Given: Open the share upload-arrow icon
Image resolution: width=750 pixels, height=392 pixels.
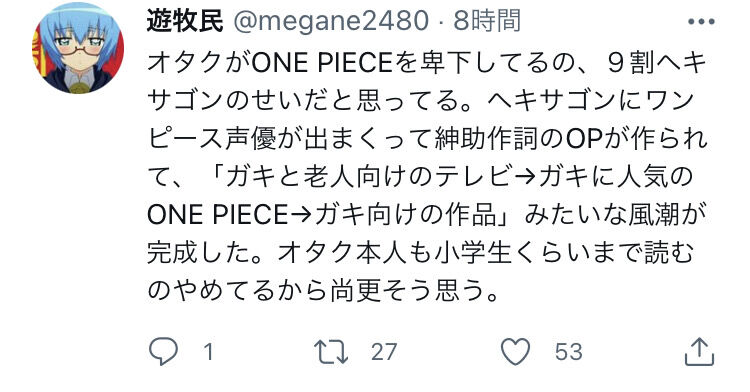Looking at the screenshot, I should point(699,352).
